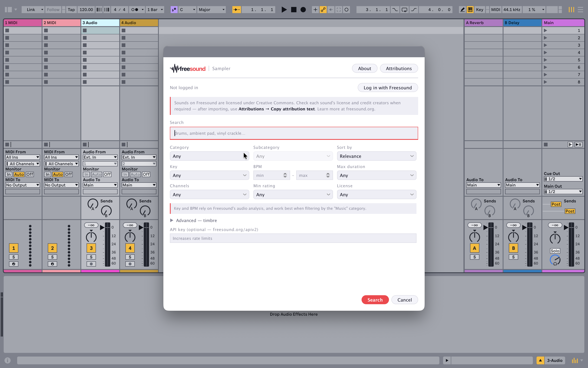Toggle send A Post button on Main
Screen dimensions: 588x368
pos(556,204)
